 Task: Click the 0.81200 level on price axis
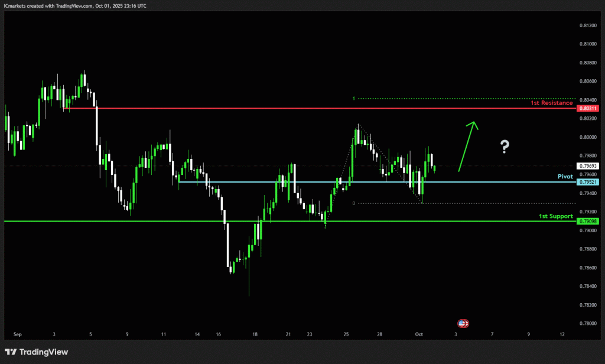(587, 26)
